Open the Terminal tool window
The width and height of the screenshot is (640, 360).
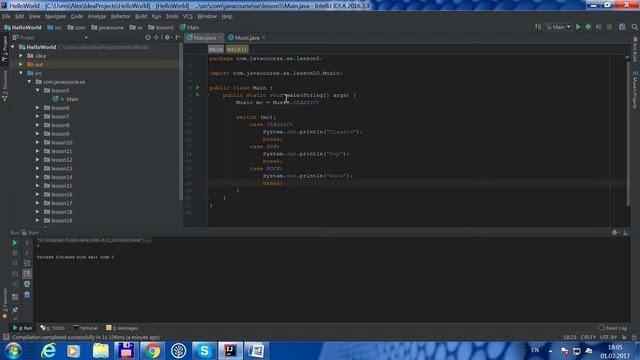(x=85, y=328)
